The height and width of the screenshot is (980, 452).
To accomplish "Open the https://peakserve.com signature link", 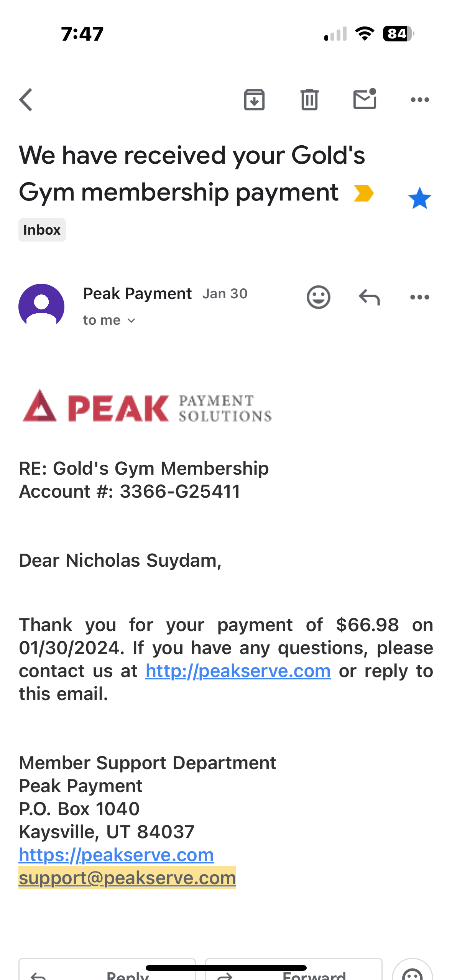I will [x=116, y=855].
